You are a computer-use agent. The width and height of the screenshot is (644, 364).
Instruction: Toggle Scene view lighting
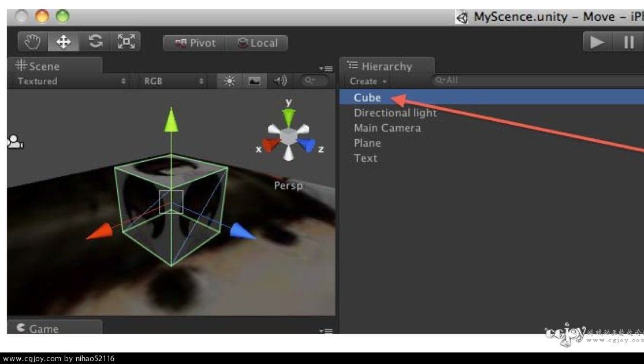click(229, 81)
